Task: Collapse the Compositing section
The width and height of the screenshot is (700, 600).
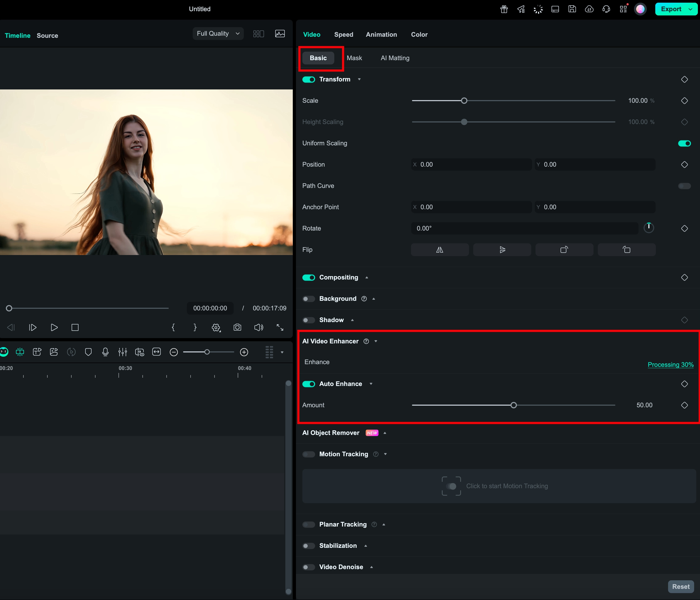Action: pyautogui.click(x=367, y=277)
